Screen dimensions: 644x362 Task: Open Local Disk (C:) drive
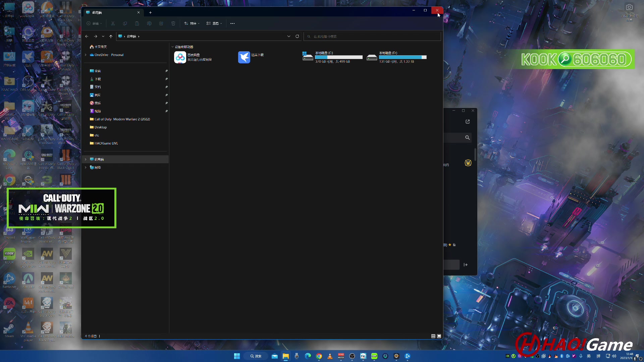[332, 57]
